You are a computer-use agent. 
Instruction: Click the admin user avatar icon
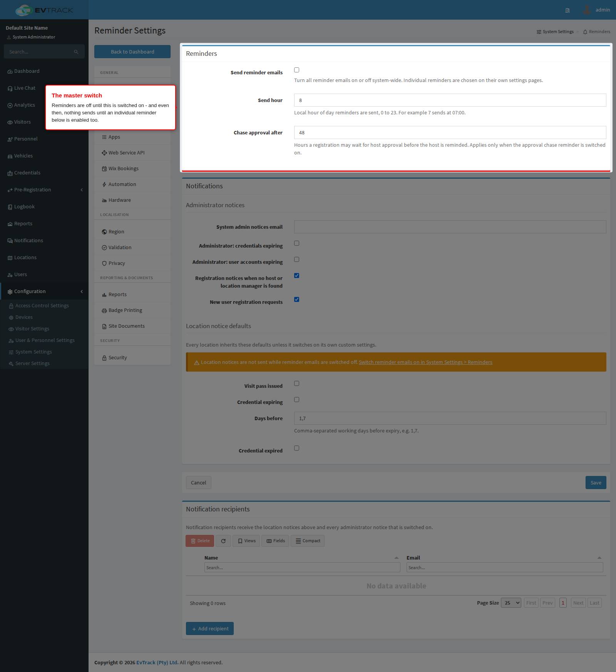tap(587, 10)
